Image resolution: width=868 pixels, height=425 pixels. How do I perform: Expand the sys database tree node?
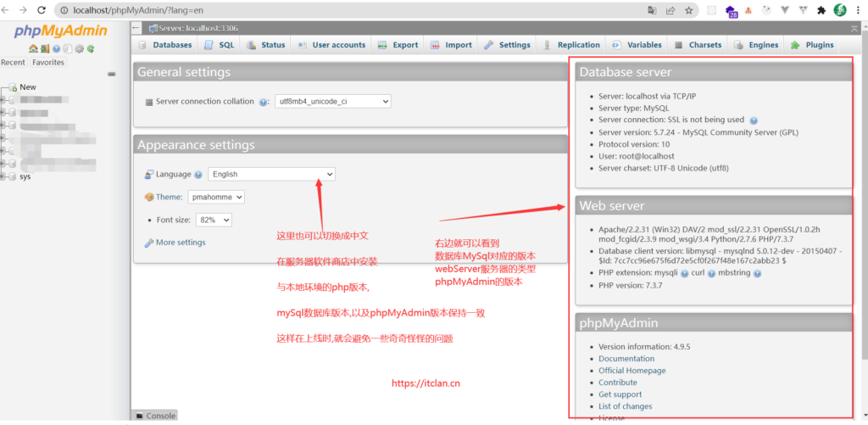tap(3, 176)
